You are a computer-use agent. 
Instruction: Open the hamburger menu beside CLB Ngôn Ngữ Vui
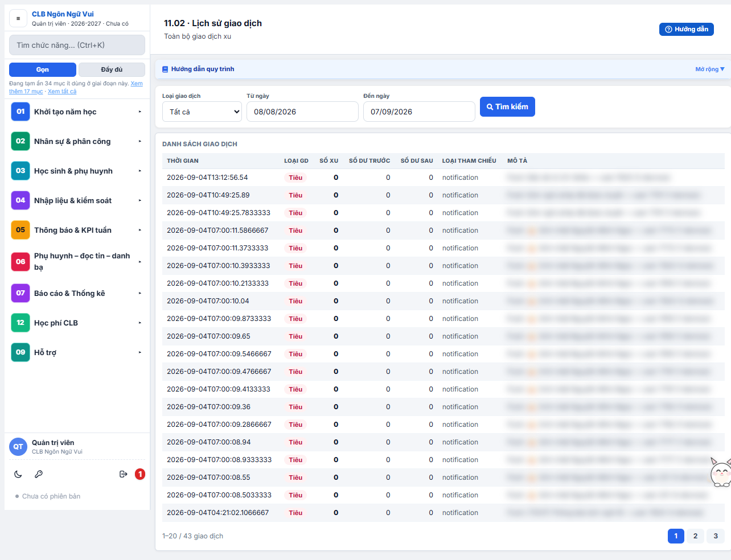18,19
